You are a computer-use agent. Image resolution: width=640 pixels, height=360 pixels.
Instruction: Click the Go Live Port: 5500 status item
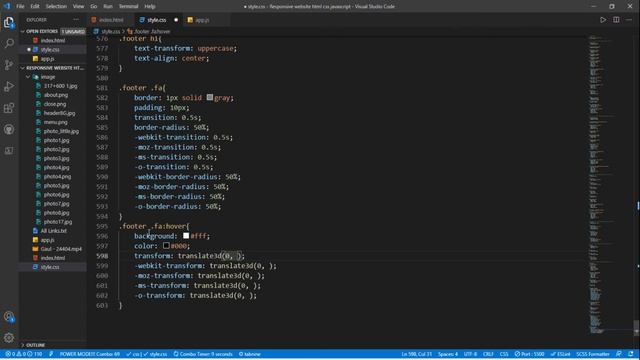[529, 354]
